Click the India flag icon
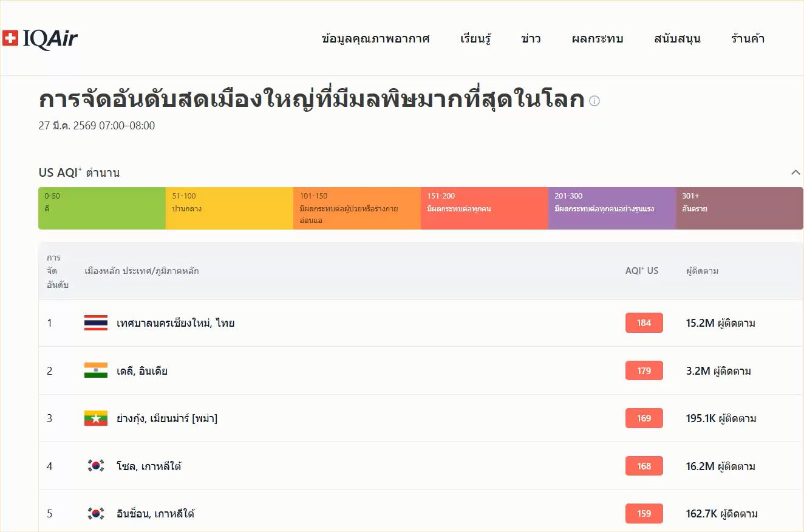 [96, 370]
